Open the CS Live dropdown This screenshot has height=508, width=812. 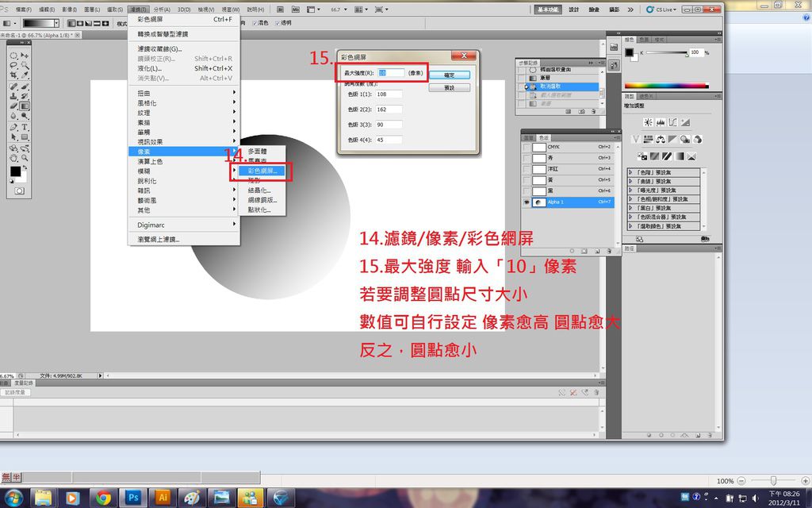[x=661, y=10]
